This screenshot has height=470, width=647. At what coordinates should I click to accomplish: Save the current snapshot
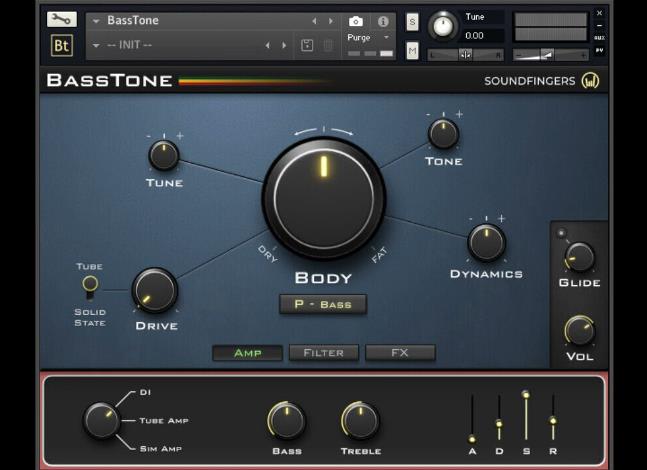point(307,45)
